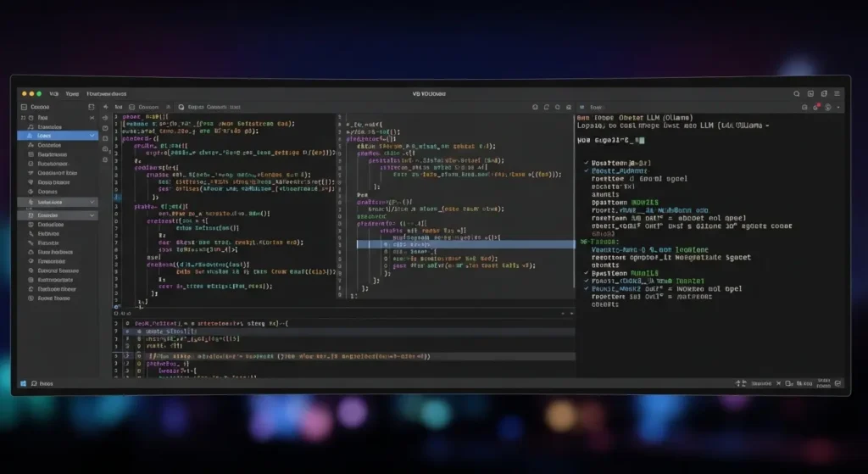Open the 'Yowe' menu in the title bar
The width and height of the screenshot is (868, 474).
pos(72,93)
